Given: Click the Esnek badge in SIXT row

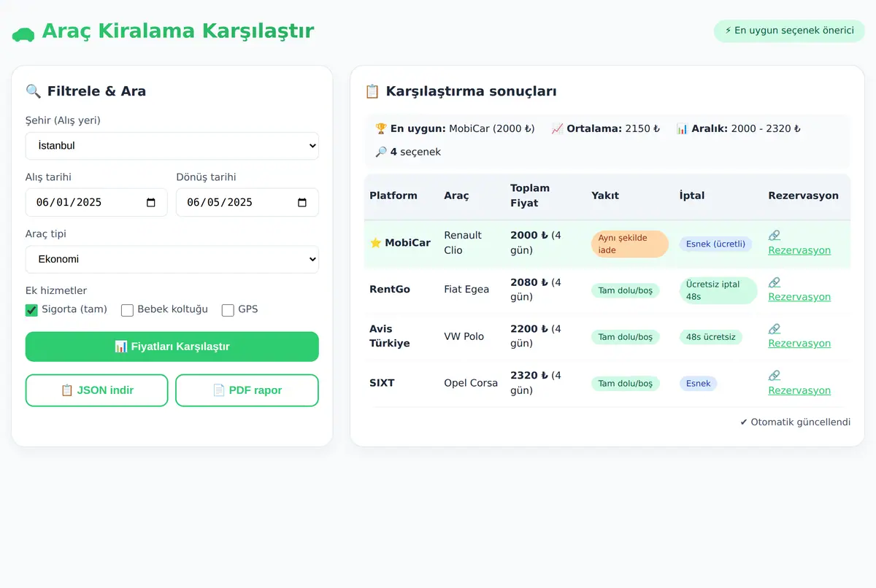Looking at the screenshot, I should pyautogui.click(x=699, y=384).
